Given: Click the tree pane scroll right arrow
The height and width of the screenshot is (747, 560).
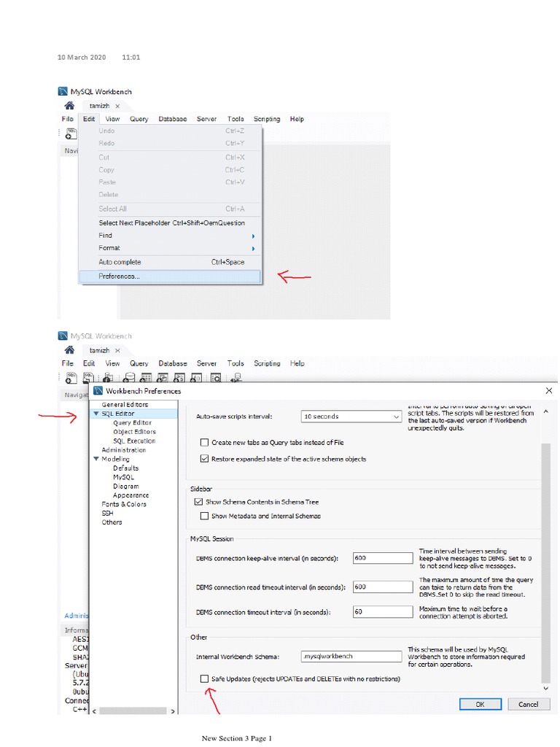Looking at the screenshot, I should click(172, 711).
